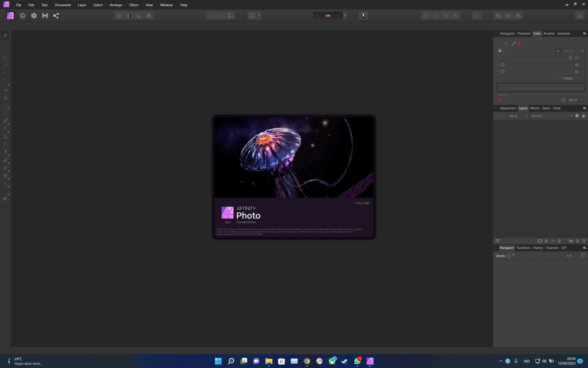Open the Third party licenses link
This screenshot has width=588, height=368.
click(246, 222)
